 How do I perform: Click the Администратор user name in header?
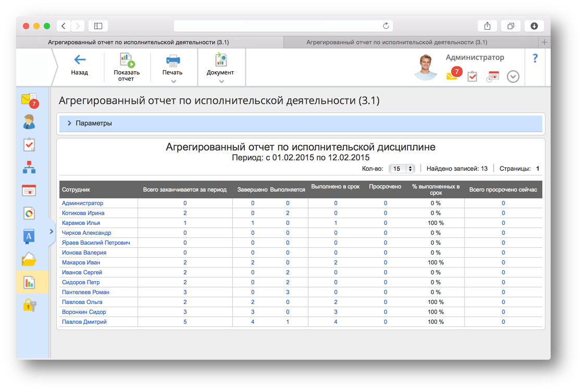pos(475,57)
